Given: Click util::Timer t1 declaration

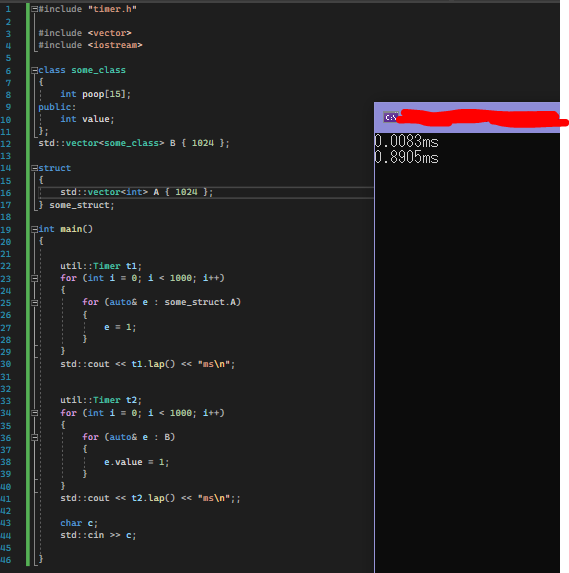Looking at the screenshot, I should point(101,266).
